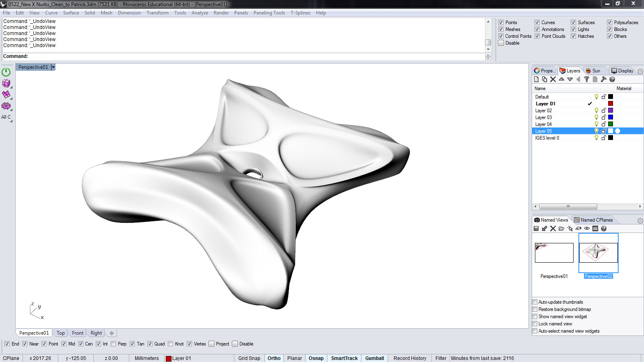644x362 pixels.
Task: Click the new sublayer icon in Layers toolbar
Action: [545, 79]
